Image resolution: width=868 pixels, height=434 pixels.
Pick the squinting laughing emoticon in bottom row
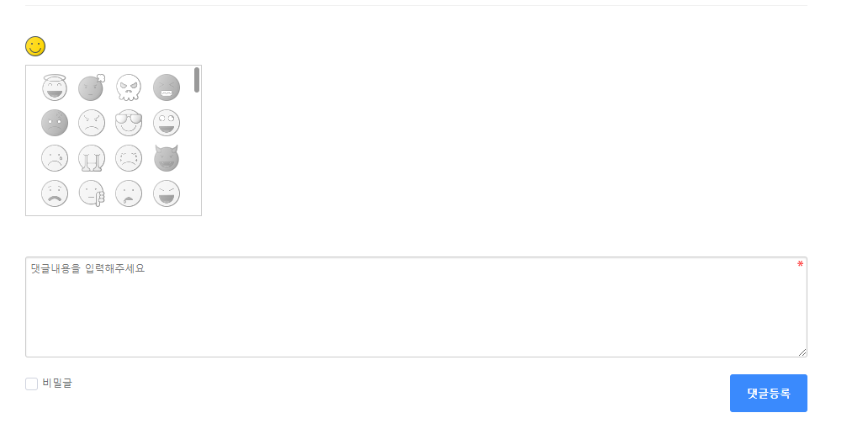[x=167, y=193]
